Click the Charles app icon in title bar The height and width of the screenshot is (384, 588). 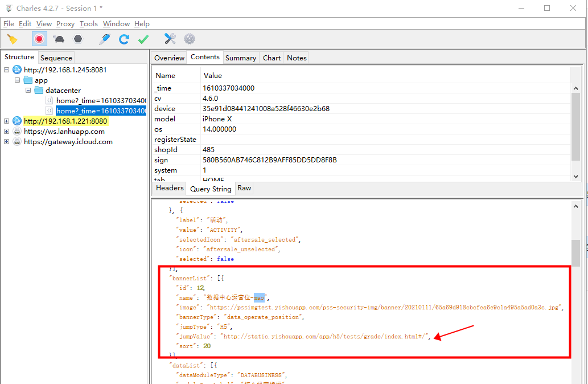coord(9,8)
